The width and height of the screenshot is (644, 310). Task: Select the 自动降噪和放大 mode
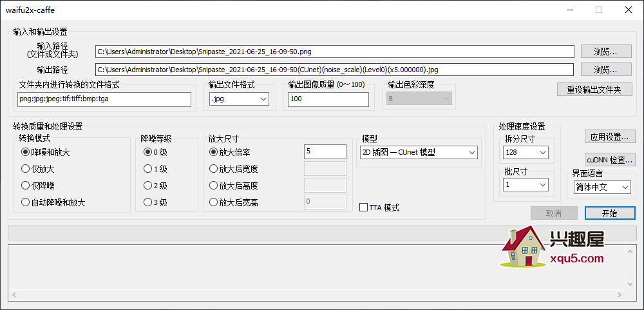tap(53, 202)
